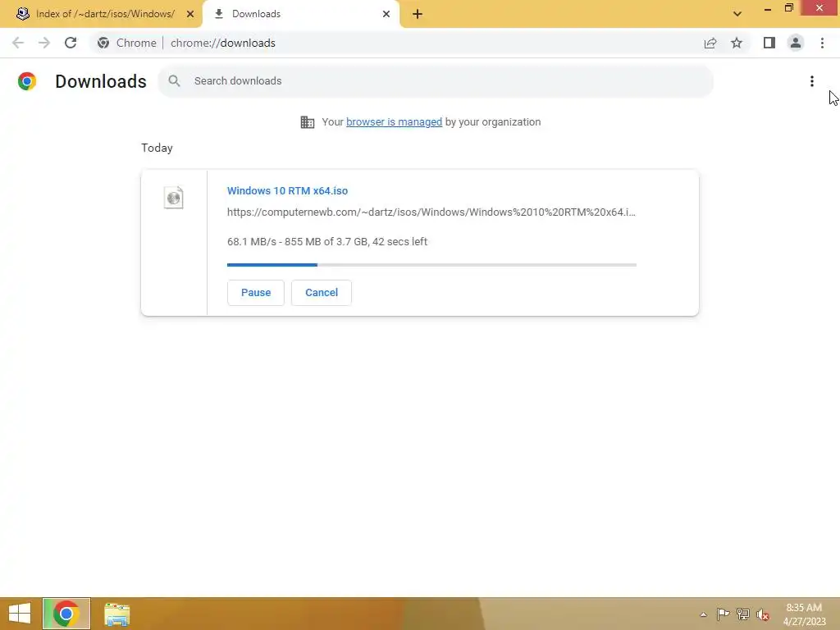Click the network tray icon

click(x=742, y=614)
